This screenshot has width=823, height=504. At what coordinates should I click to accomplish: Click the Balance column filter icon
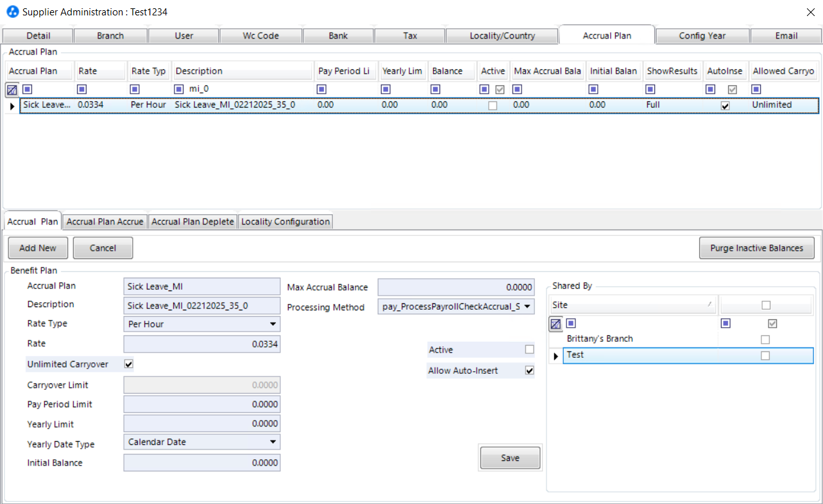pos(436,89)
